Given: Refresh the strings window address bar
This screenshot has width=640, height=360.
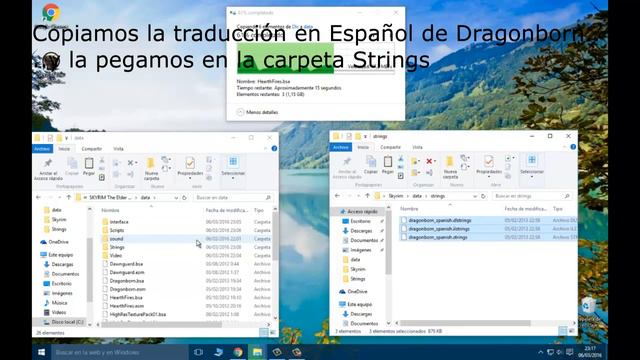Looking at the screenshot, I should point(483,196).
